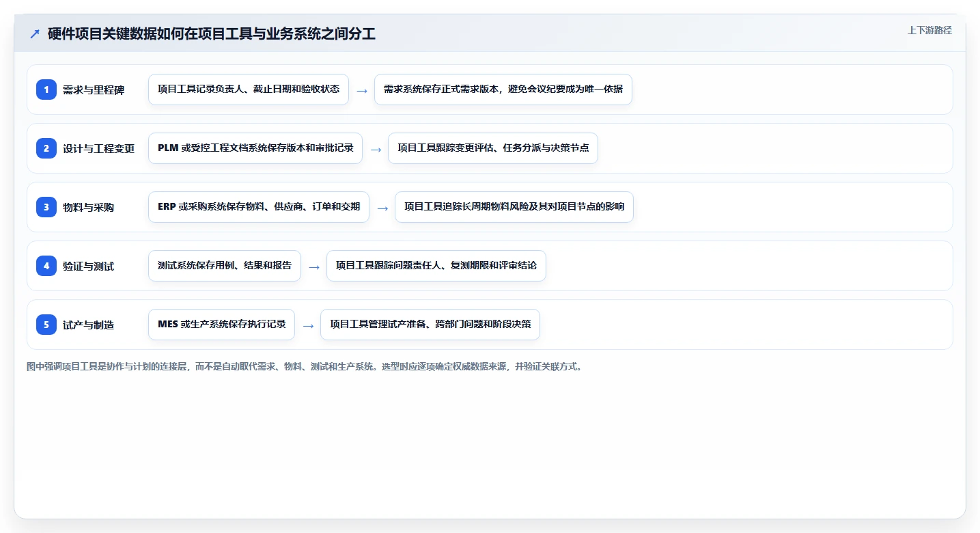Screen dimensions: 980x533
Task: Click the box 测试系统保存用例、结果和报告
Action: coord(225,266)
